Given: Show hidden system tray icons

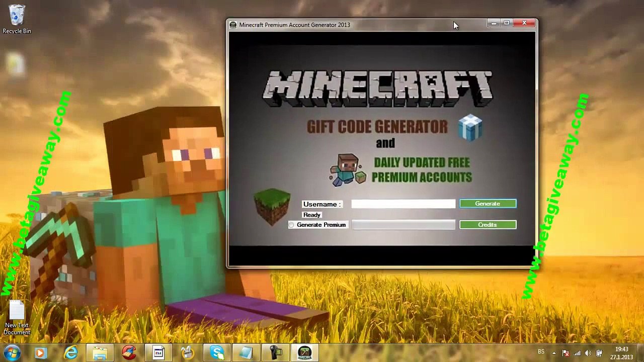Looking at the screenshot, I should (x=554, y=353).
